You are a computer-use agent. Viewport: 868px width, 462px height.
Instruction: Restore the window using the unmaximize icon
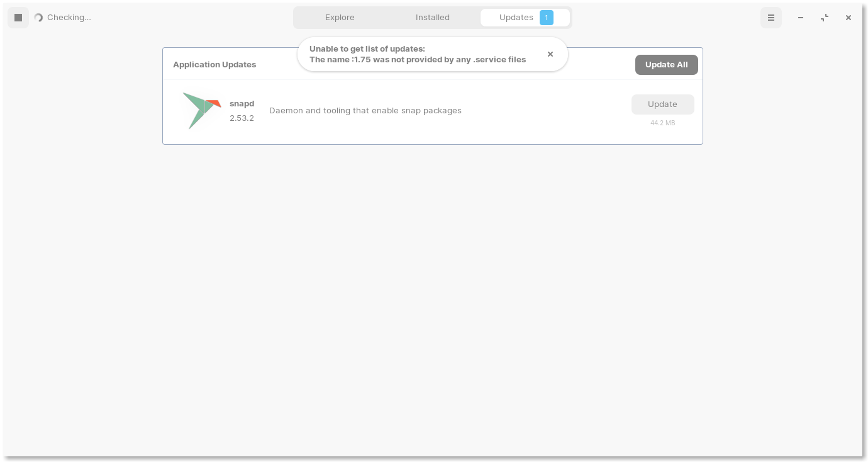tap(825, 18)
